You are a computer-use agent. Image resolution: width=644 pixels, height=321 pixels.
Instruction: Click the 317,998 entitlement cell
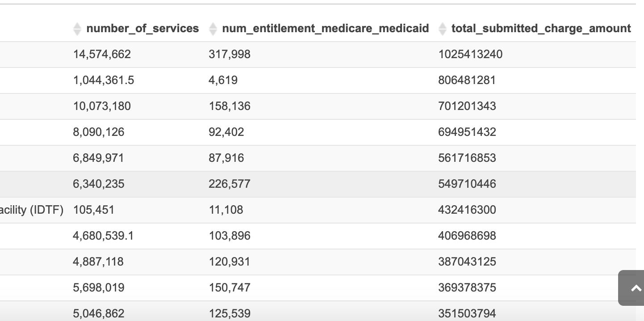point(230,55)
